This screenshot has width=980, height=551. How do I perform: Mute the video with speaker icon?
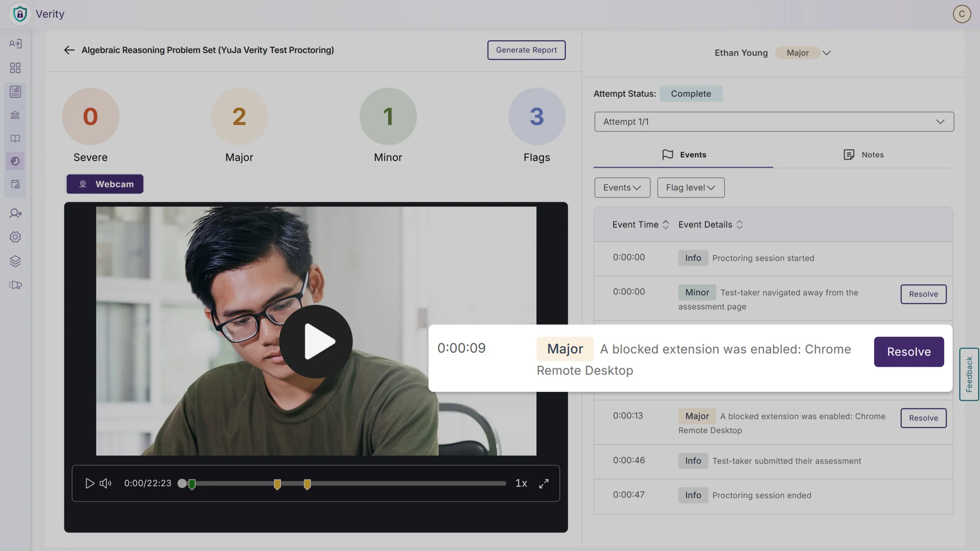105,484
